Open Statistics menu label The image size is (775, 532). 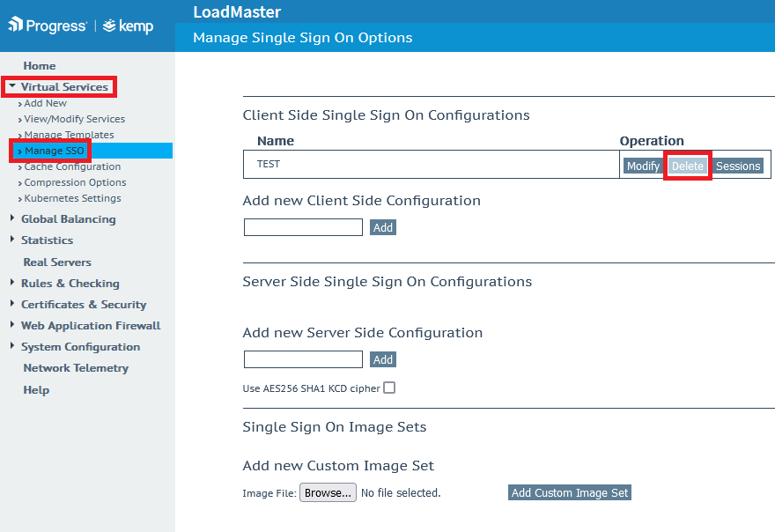pyautogui.click(x=47, y=240)
